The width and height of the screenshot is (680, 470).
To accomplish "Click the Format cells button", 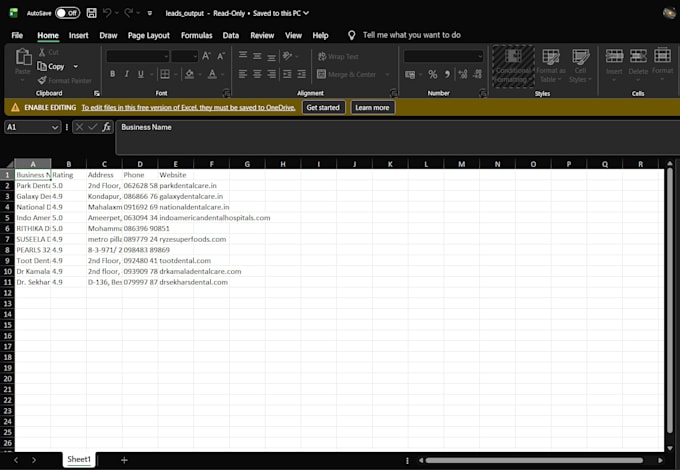I will pos(662,65).
